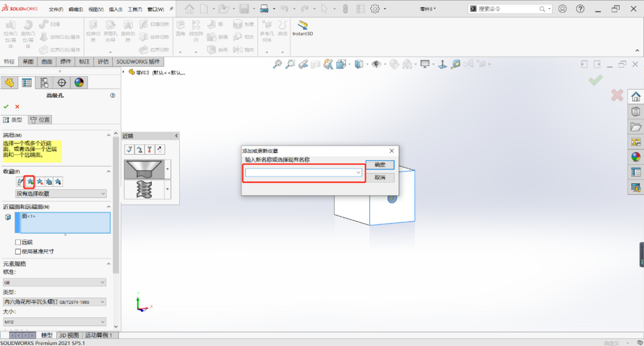Click the favorite name input field in dialog
The width and height of the screenshot is (644, 346).
pos(304,172)
